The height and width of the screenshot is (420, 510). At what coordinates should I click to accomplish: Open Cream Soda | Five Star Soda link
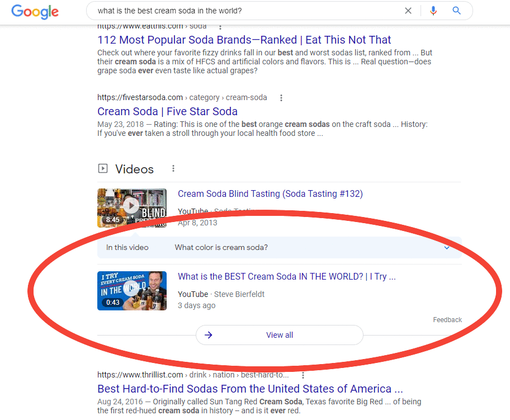(x=167, y=111)
